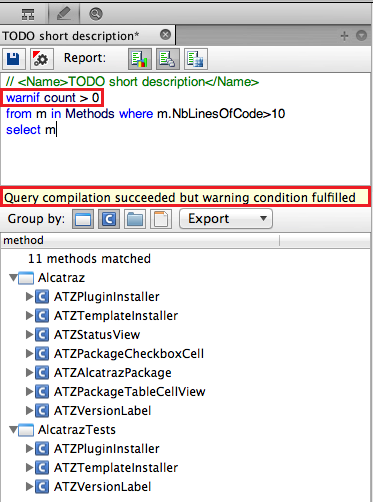The image size is (373, 502).
Task: Select the AlcatrazTests project row
Action: 77,430
